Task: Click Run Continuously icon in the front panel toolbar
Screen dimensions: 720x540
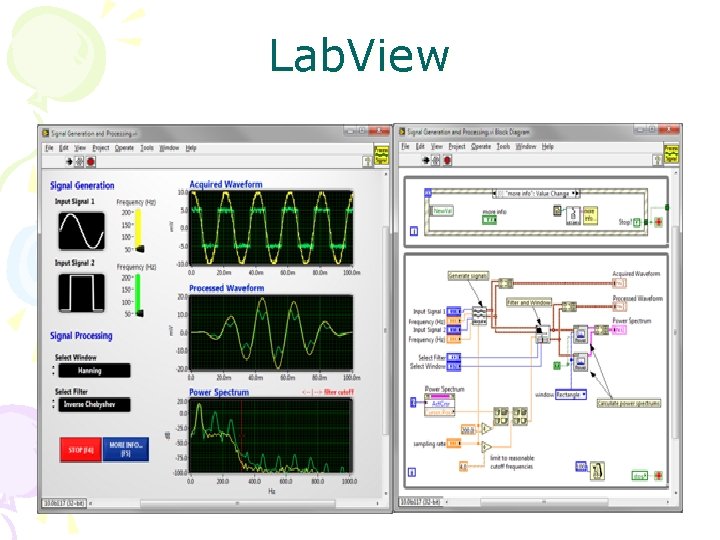Action: tap(79, 161)
